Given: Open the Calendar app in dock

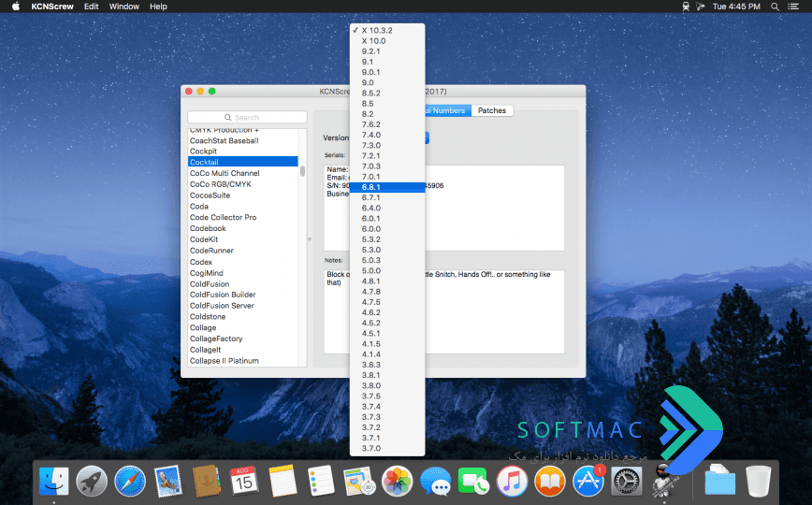Looking at the screenshot, I should [x=244, y=482].
